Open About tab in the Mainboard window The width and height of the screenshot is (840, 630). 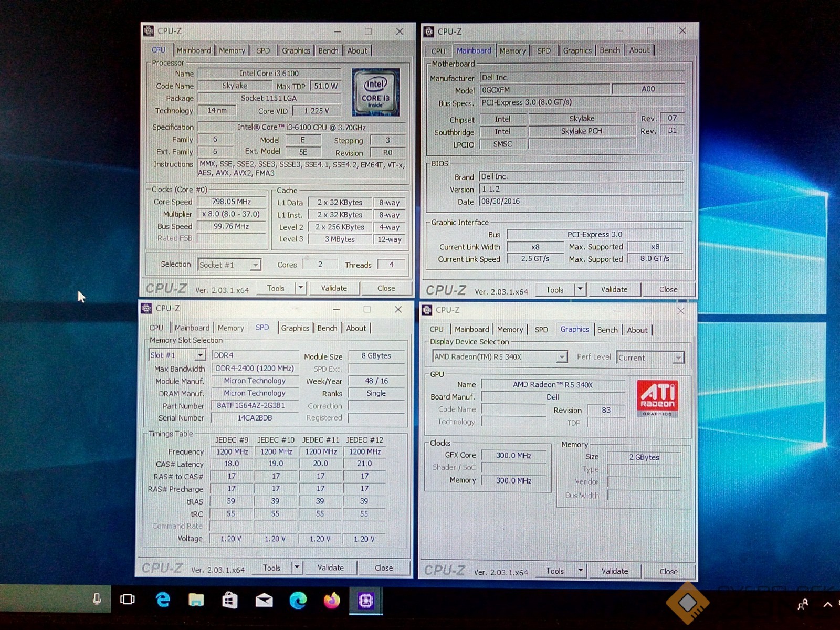639,50
